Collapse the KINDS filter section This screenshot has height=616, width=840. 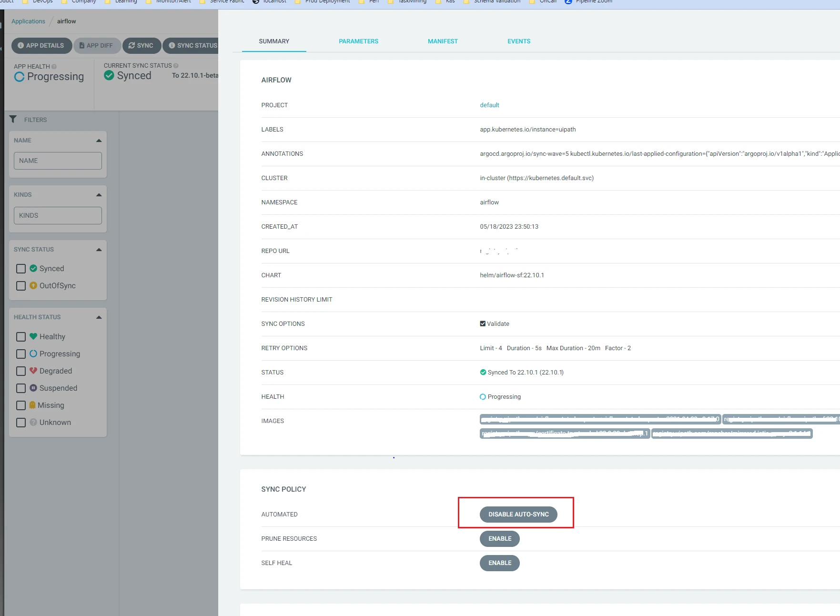tap(99, 195)
